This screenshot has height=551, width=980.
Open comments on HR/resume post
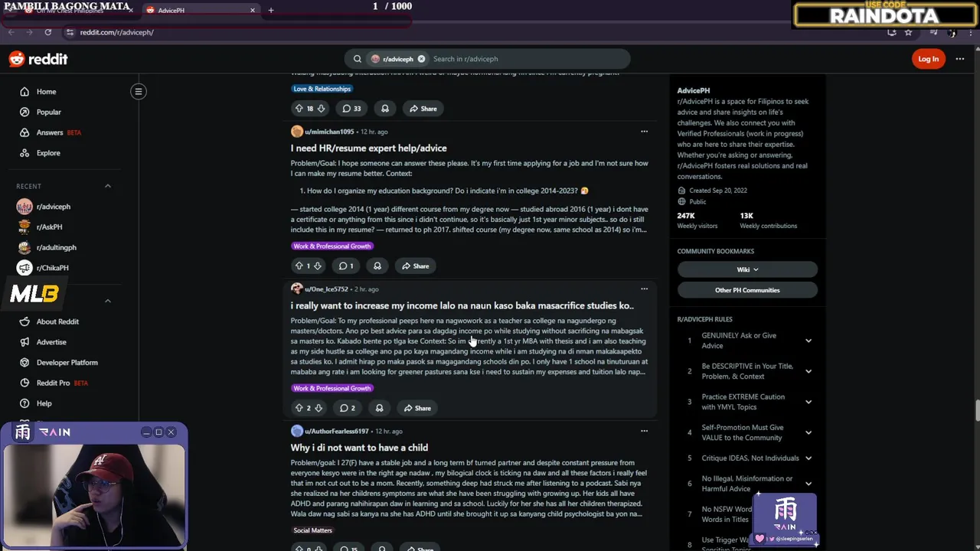pos(346,266)
